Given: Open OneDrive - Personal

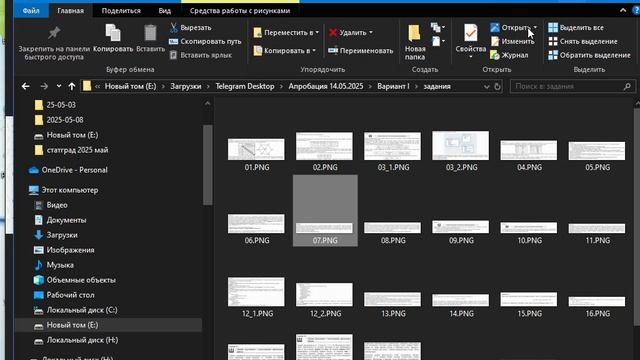Looking at the screenshot, I should 74,170.
